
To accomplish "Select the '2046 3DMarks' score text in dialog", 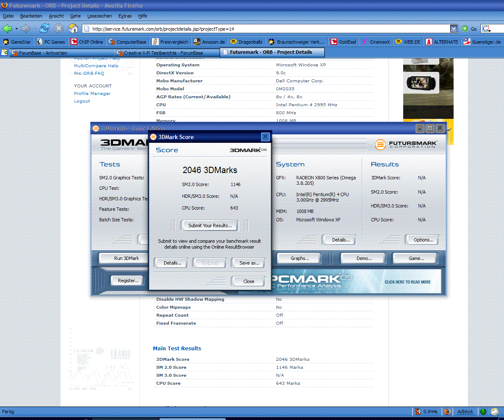I will click(x=210, y=170).
